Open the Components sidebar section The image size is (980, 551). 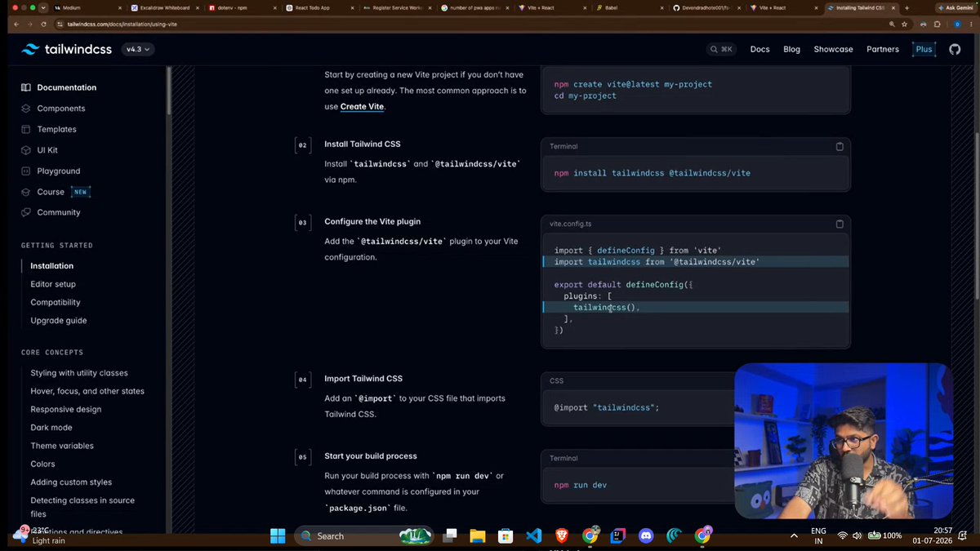point(53,109)
